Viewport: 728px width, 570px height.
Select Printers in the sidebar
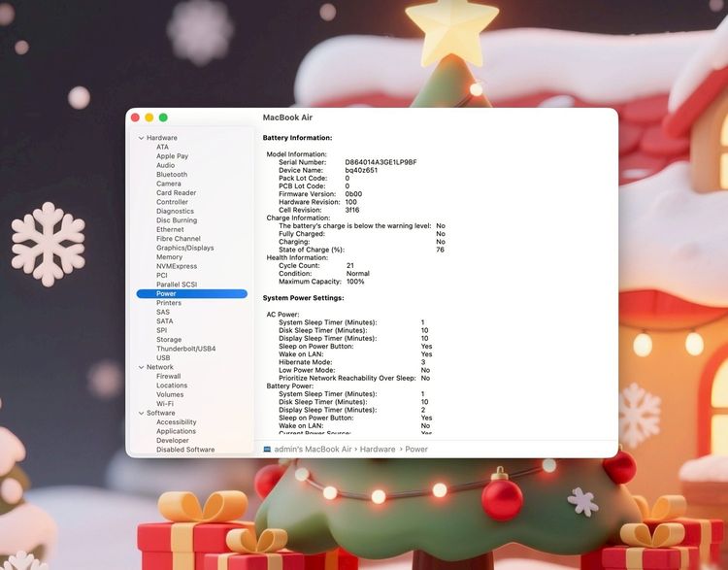[169, 303]
